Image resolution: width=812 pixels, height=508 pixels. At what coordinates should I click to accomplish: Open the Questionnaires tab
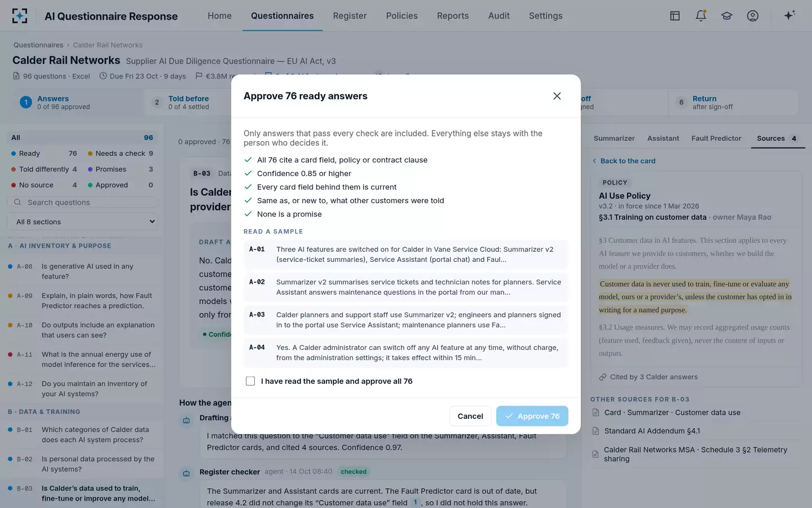click(x=283, y=16)
